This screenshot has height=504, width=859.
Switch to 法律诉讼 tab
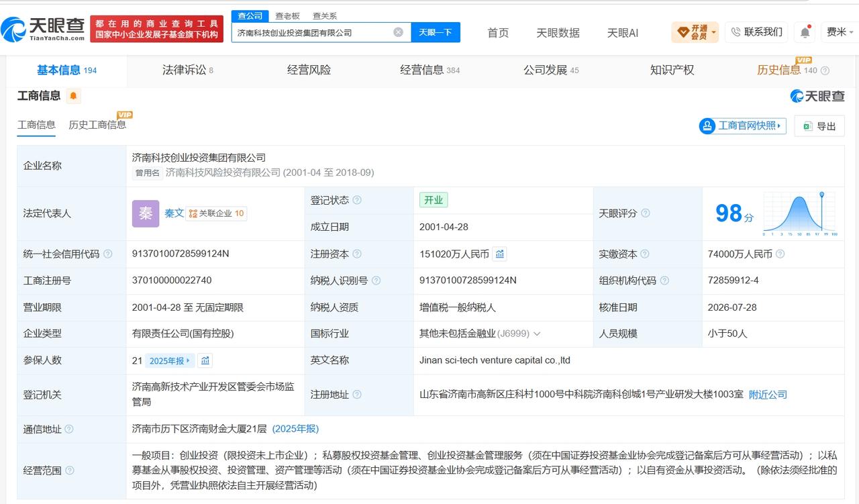(x=188, y=70)
